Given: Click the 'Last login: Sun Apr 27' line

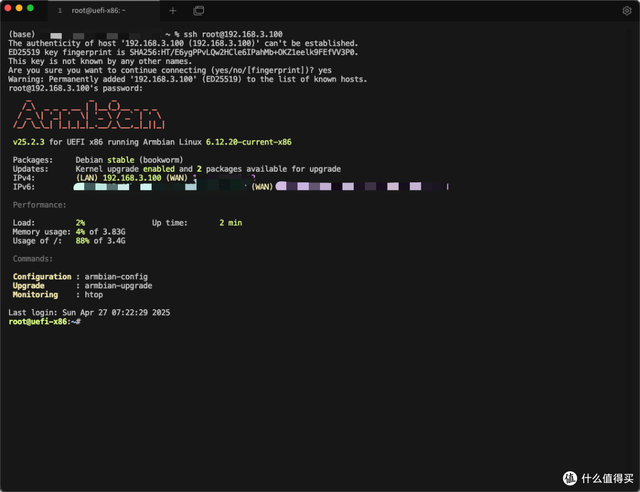Looking at the screenshot, I should coord(89,313).
